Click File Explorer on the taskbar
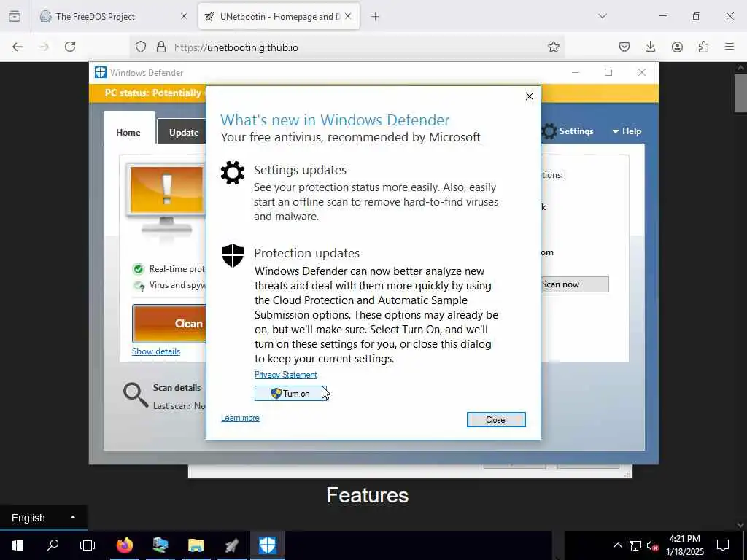 [x=196, y=545]
